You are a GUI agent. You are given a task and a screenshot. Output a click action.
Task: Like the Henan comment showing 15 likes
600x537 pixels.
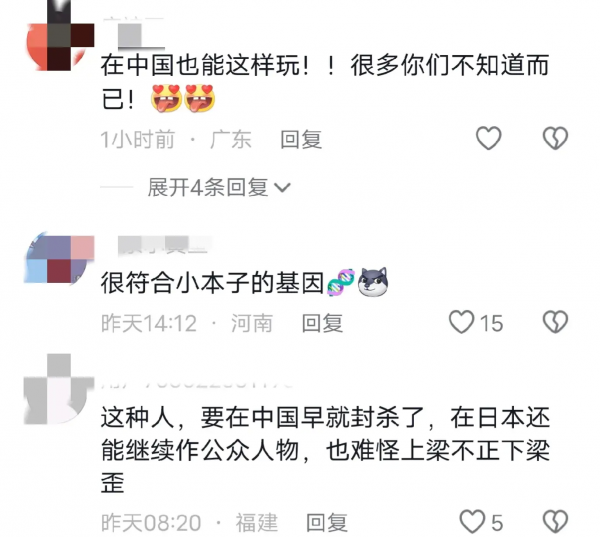point(461,322)
